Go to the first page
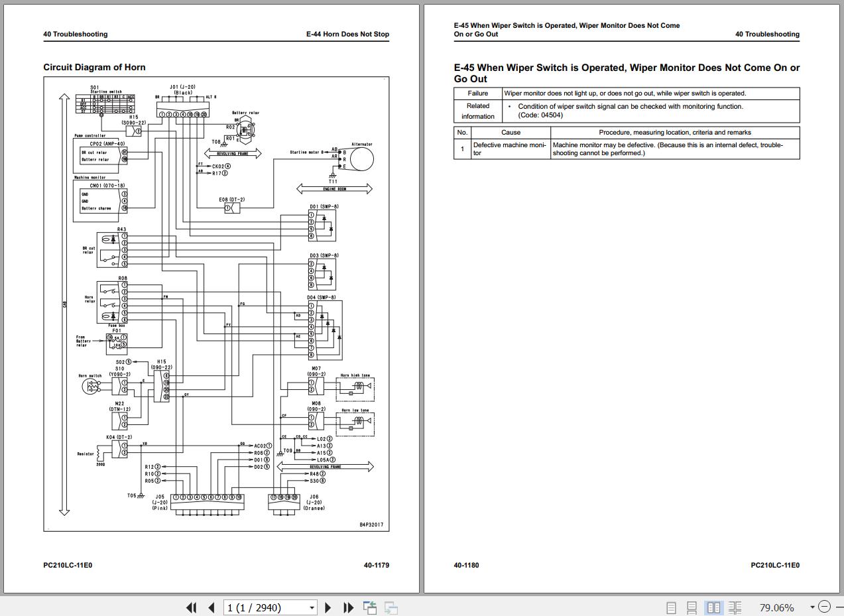The image size is (844, 616). coord(192,607)
